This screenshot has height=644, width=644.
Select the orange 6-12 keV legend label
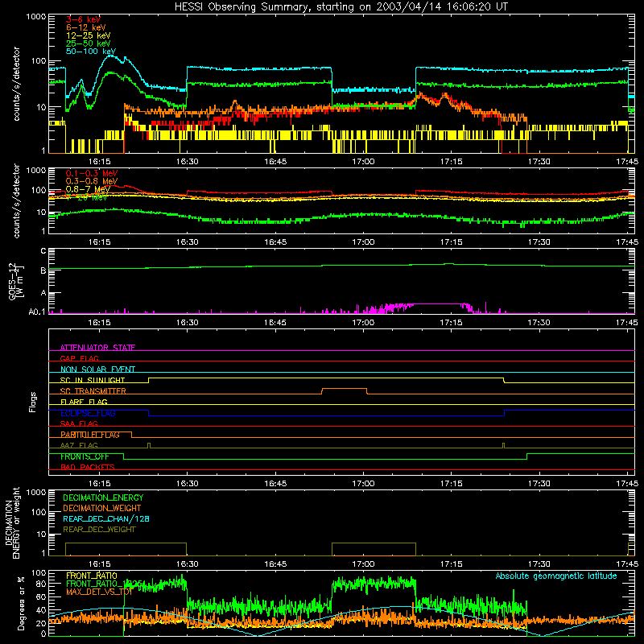tap(86, 27)
